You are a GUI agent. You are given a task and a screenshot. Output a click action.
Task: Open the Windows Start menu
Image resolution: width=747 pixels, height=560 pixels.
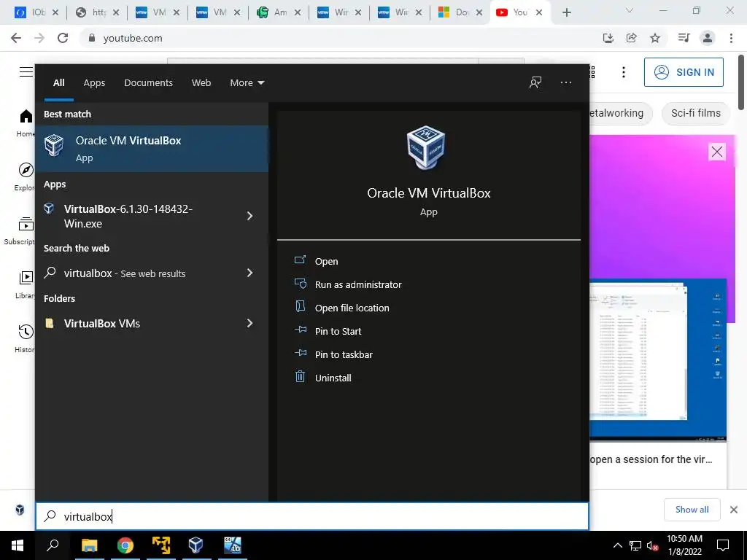tap(18, 545)
